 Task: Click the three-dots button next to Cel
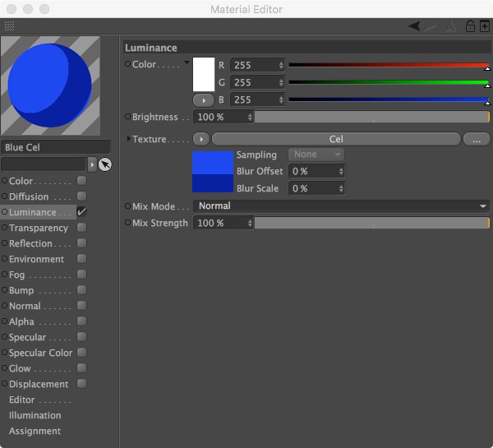477,140
